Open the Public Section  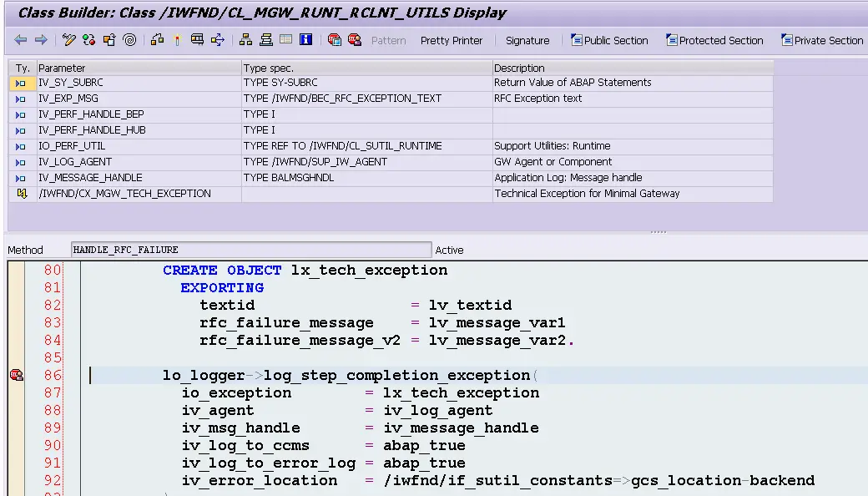pos(609,40)
